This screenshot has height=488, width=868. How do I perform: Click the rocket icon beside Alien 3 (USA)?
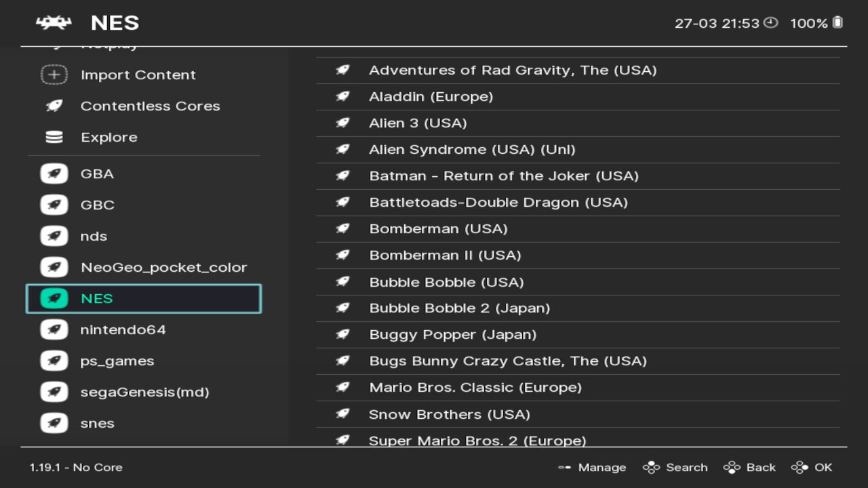343,123
